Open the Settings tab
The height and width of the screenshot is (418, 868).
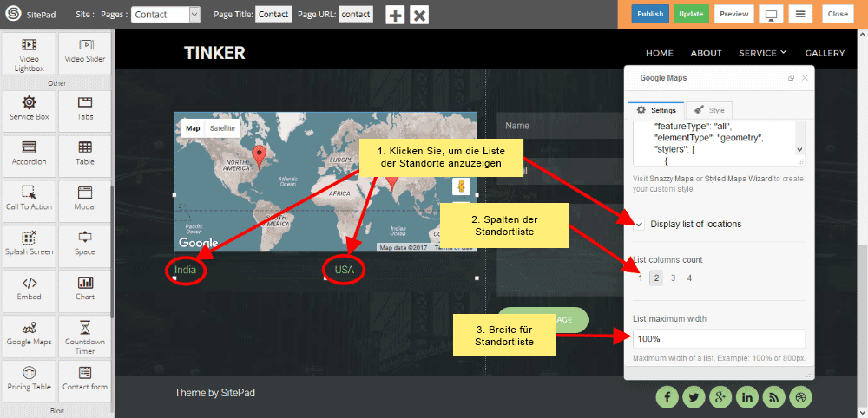tap(656, 110)
